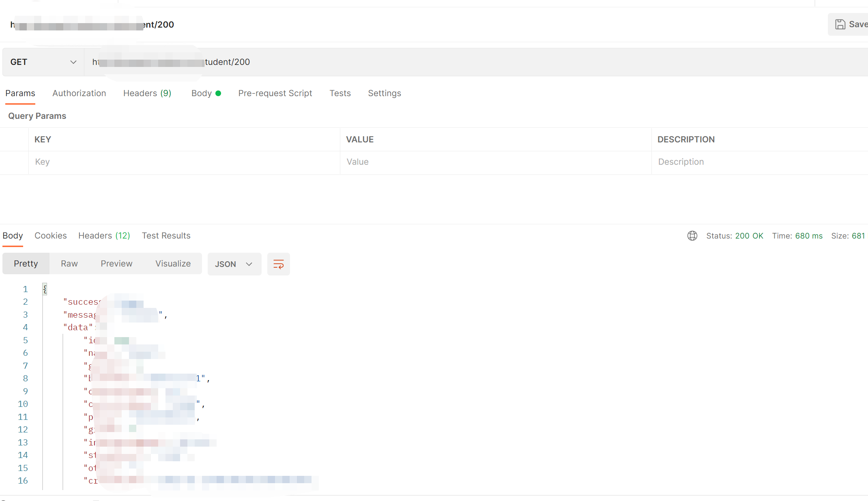Click the request URL input field

click(x=487, y=62)
